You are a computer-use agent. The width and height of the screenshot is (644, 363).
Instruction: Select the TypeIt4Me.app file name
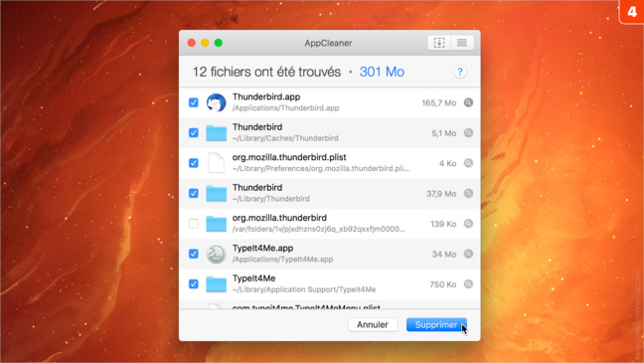click(262, 249)
